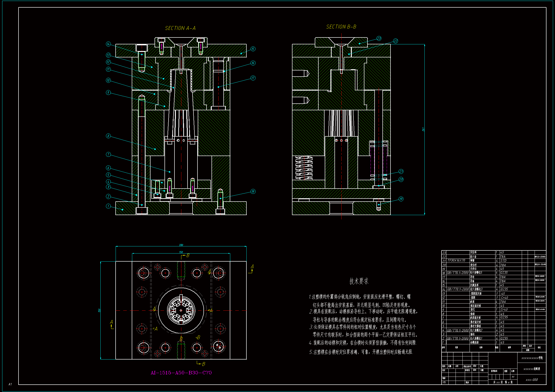Select the A1 sheet size label
The image size is (555, 392).
click(x=10, y=384)
